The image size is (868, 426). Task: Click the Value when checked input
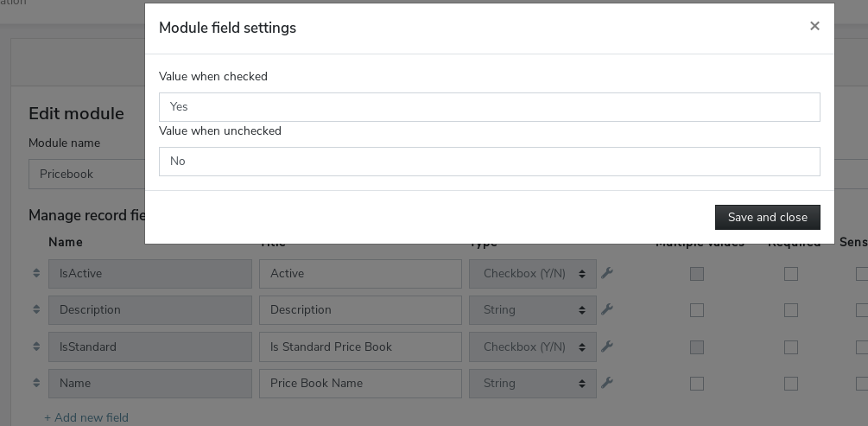click(489, 107)
